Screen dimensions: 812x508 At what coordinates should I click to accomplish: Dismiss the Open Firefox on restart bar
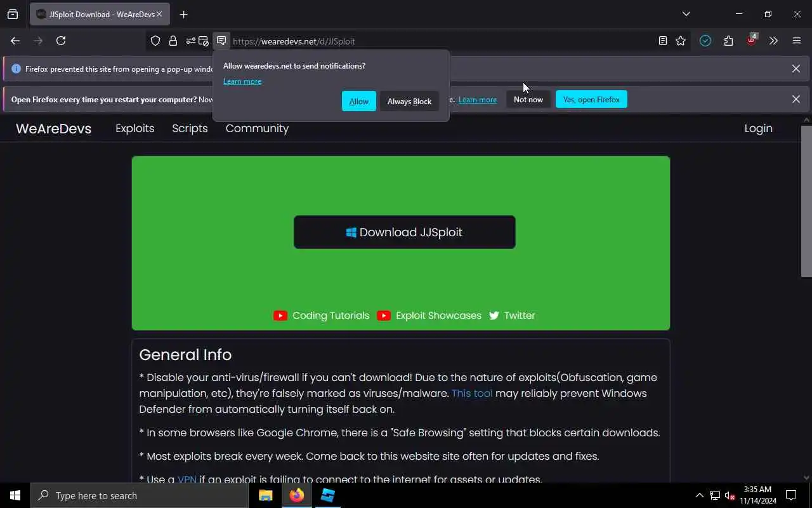[796, 99]
